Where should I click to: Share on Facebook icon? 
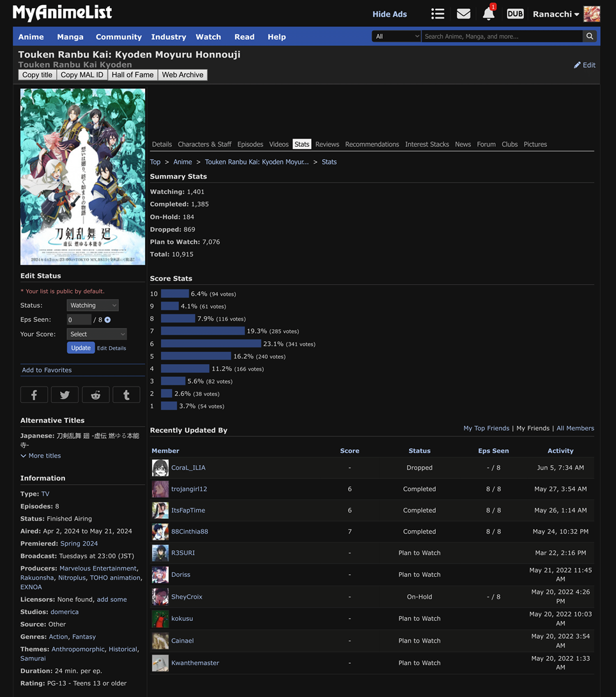[x=34, y=395]
